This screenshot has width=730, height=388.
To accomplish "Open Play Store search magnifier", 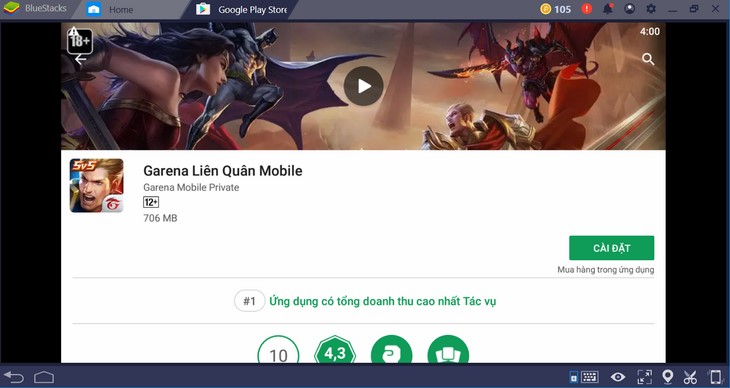I will point(648,59).
